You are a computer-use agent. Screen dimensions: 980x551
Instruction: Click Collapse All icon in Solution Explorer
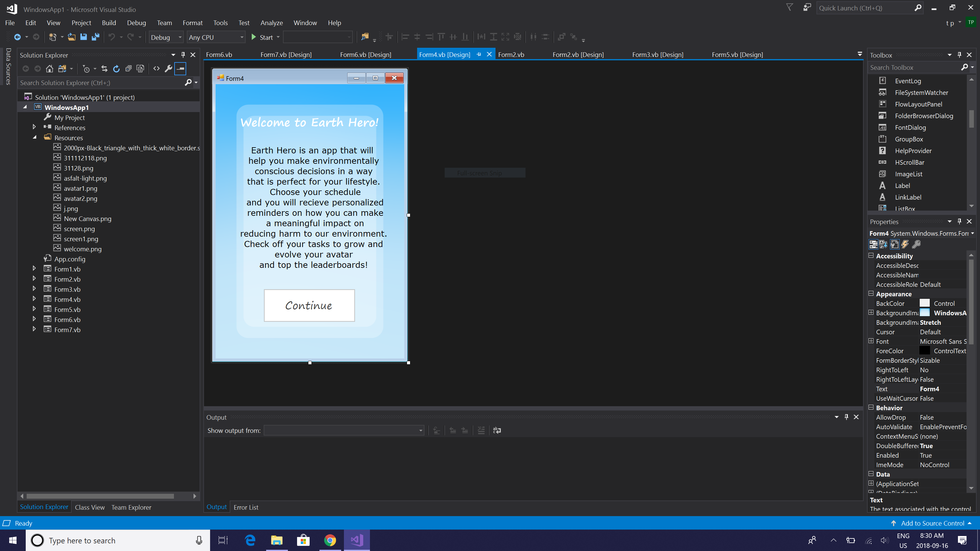tap(129, 69)
